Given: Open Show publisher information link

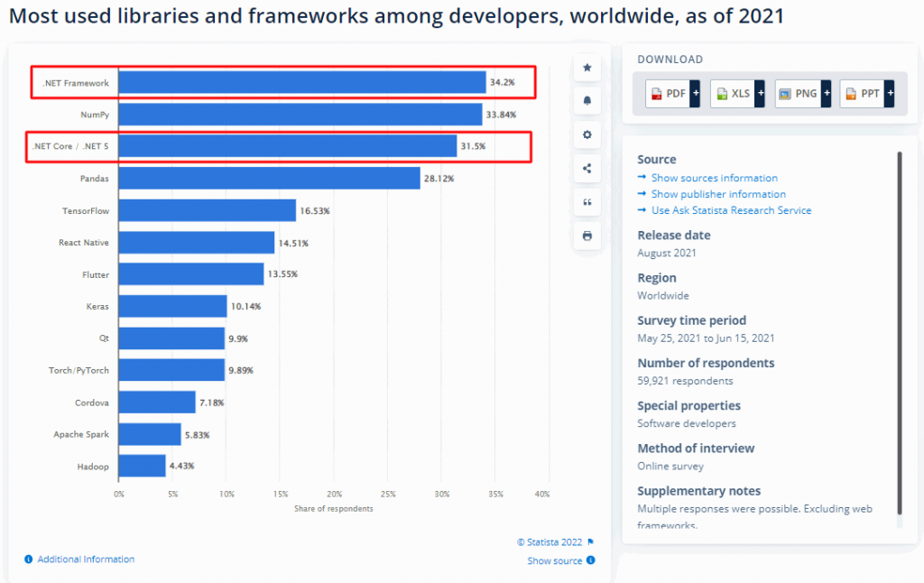Looking at the screenshot, I should (x=718, y=194).
